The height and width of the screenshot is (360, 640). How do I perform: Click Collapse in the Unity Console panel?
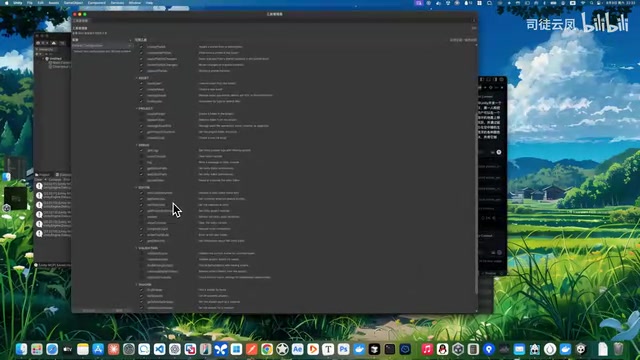(55, 179)
